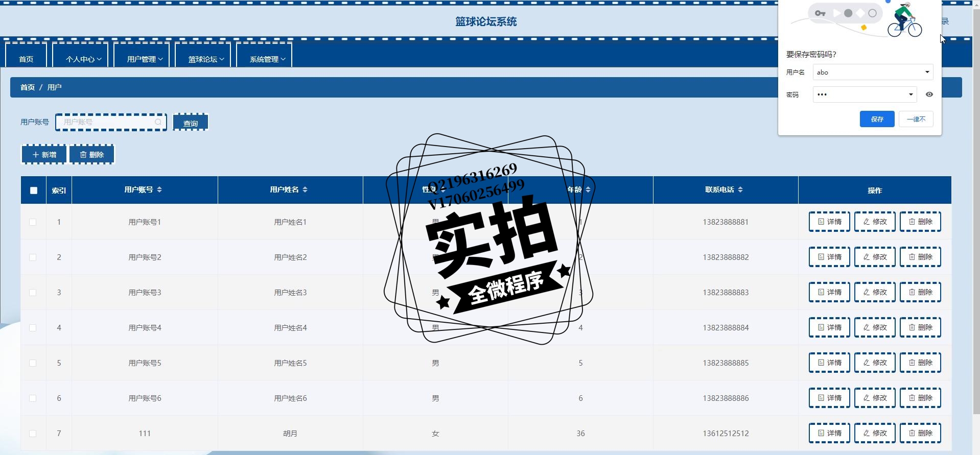
Task: View 详情 for 用户账号1
Action: [829, 222]
